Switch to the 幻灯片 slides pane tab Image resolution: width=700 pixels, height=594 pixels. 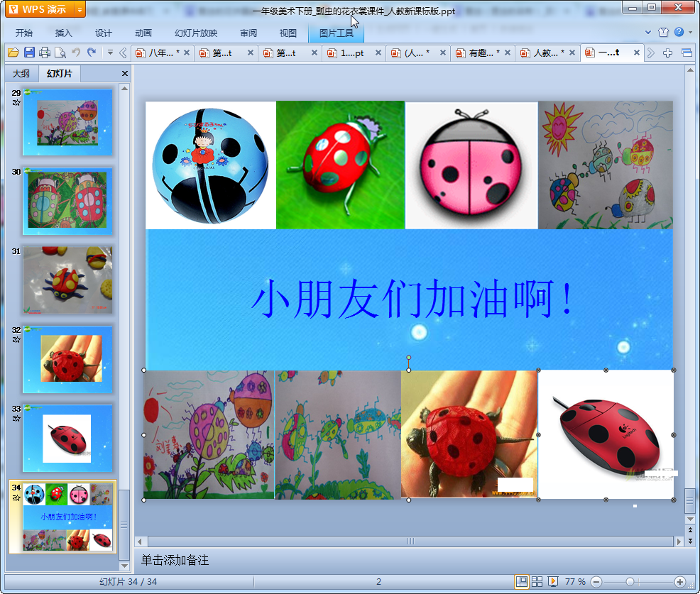pyautogui.click(x=60, y=74)
